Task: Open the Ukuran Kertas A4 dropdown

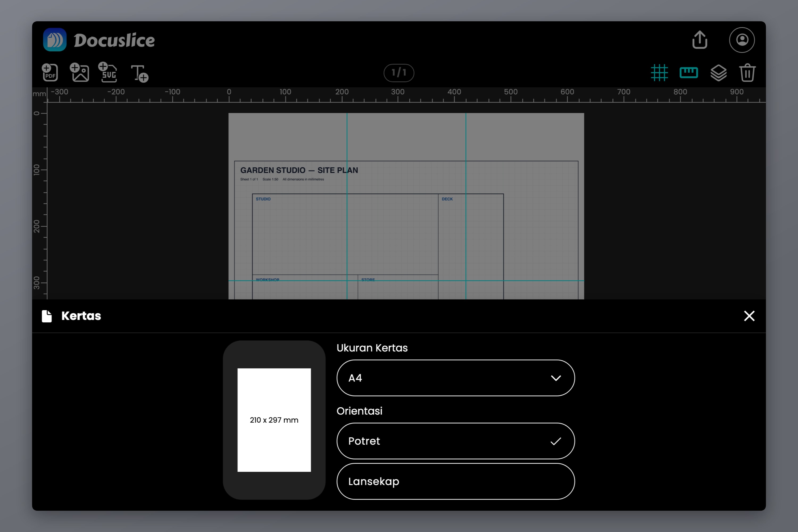Action: (x=456, y=378)
